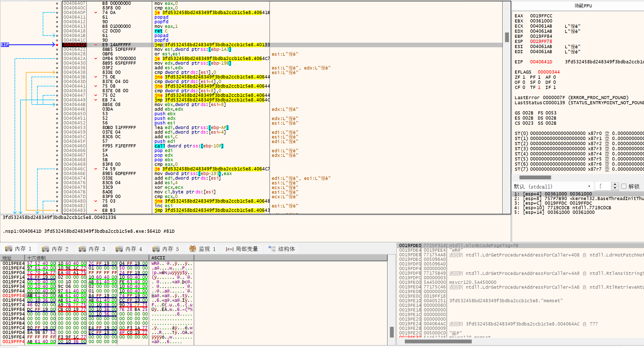
Task: Click the jump-down arrow at 00406480
Action: 96,201
